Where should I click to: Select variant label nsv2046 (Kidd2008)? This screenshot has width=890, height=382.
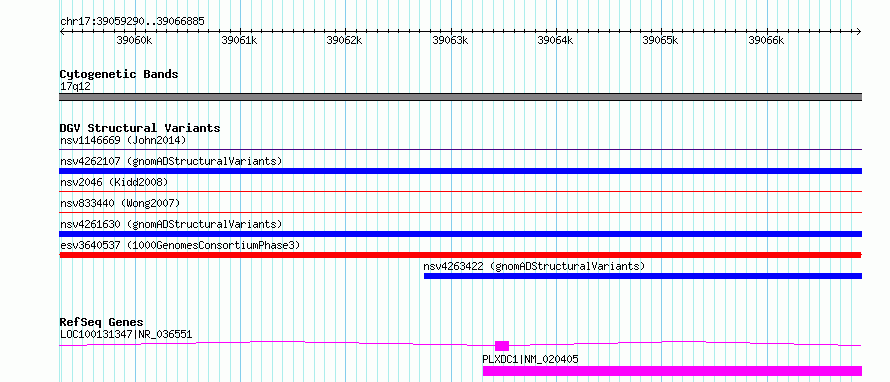click(114, 182)
